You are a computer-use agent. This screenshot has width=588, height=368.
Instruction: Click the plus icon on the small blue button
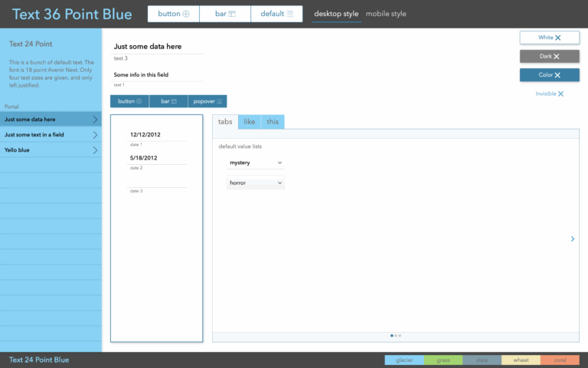pyautogui.click(x=139, y=101)
